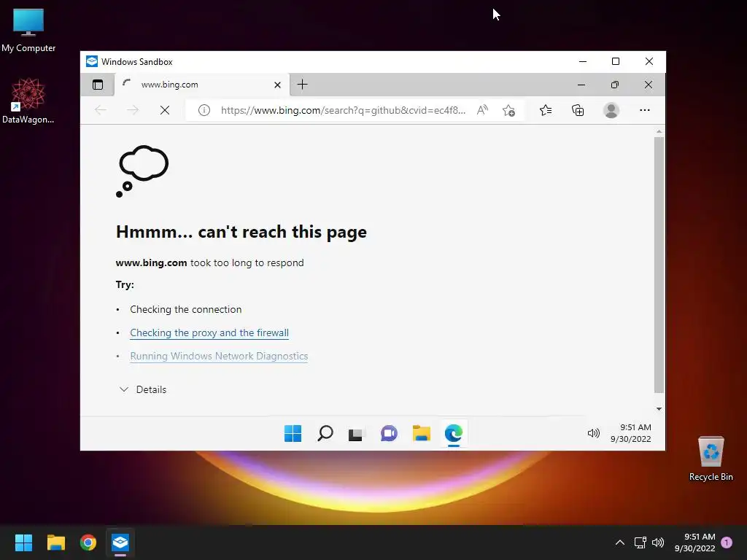Click the Sandbox volume icon
Viewport: 747px width, 560px height.
(x=593, y=433)
